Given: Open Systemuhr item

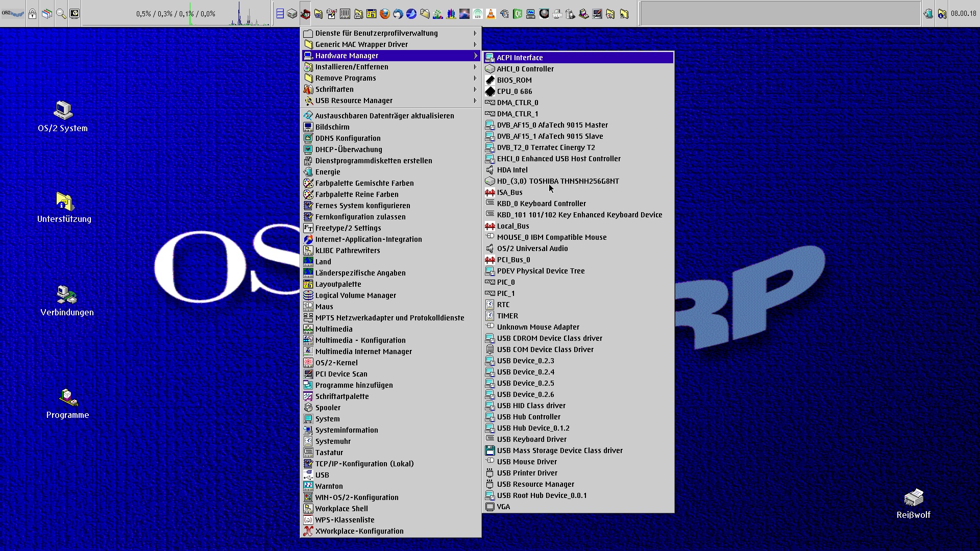Looking at the screenshot, I should [x=390, y=441].
